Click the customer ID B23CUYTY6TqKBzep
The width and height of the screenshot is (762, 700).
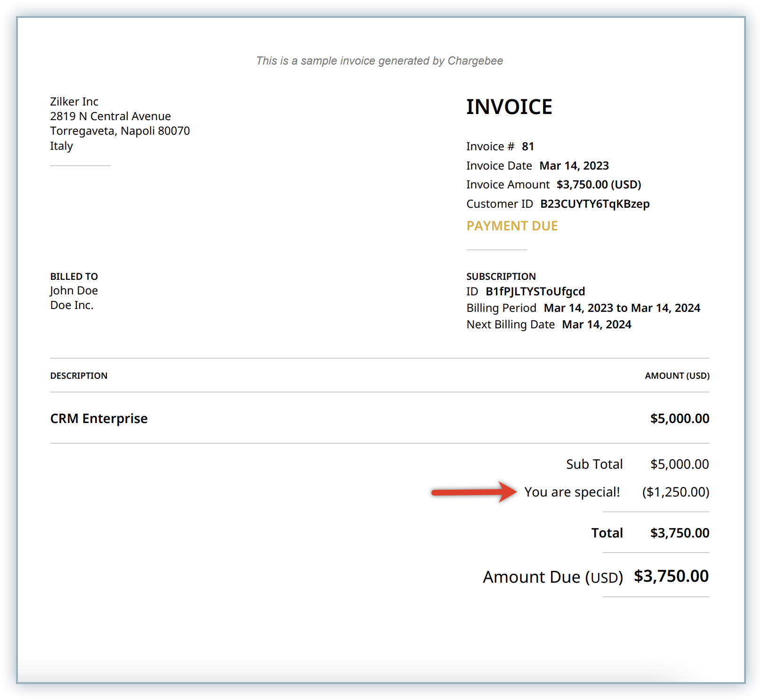tap(594, 204)
